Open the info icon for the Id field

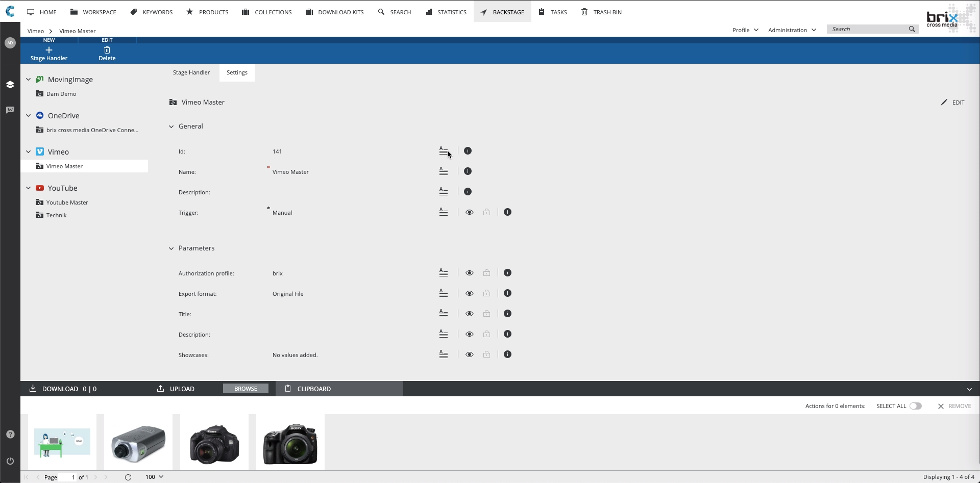tap(468, 151)
